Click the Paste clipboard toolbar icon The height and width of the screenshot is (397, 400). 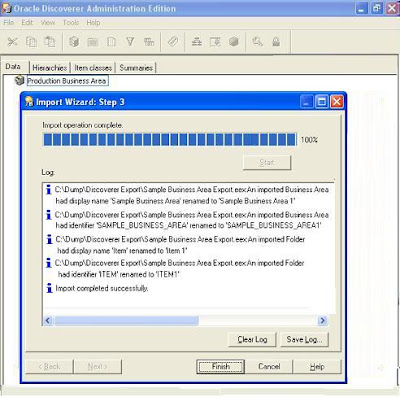[x=50, y=42]
